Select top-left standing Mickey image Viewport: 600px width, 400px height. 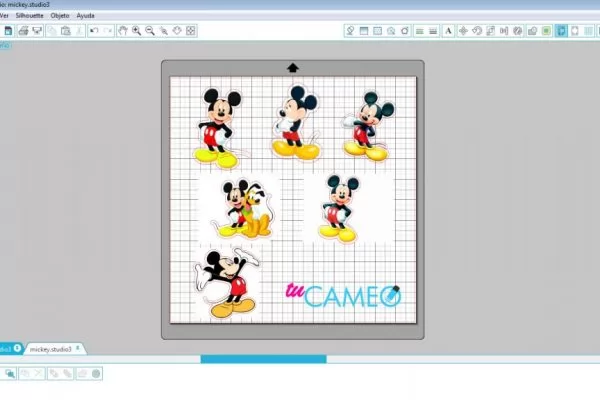coord(220,127)
